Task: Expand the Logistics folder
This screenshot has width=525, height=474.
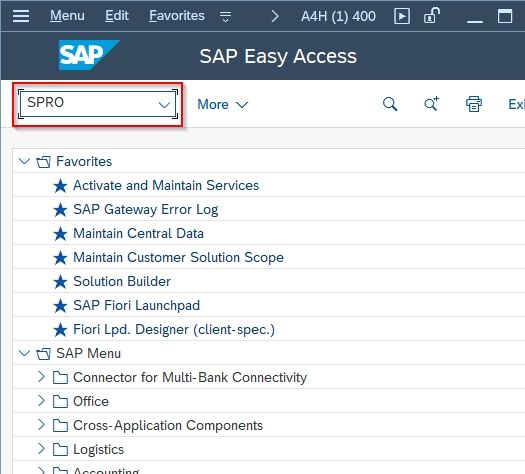Action: [x=41, y=449]
